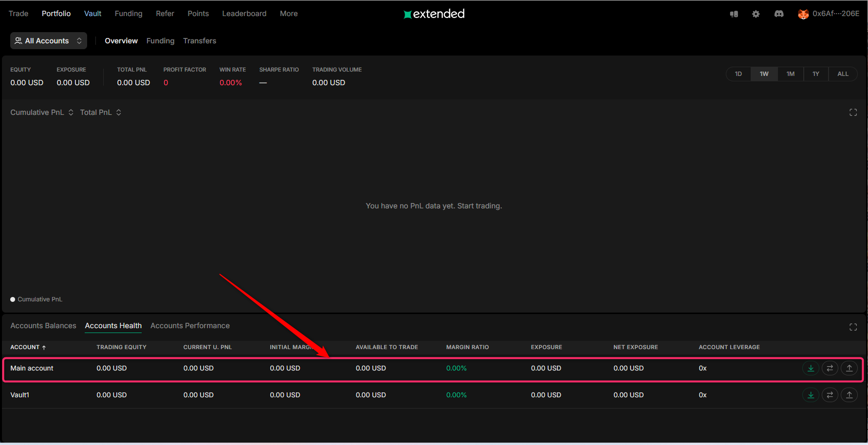Switch time range to 1M
This screenshot has width=868, height=445.
(x=790, y=74)
